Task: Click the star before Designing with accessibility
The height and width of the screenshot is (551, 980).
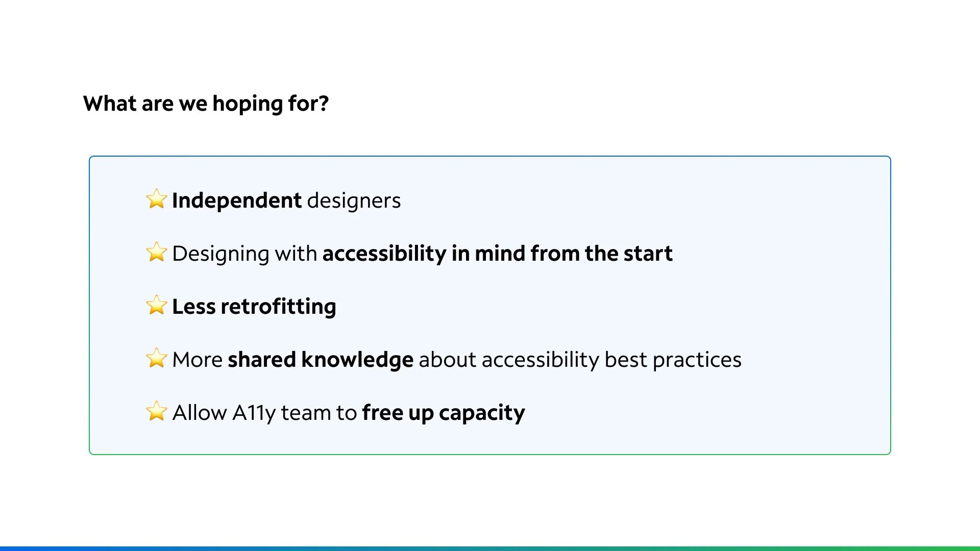Action: pyautogui.click(x=156, y=252)
